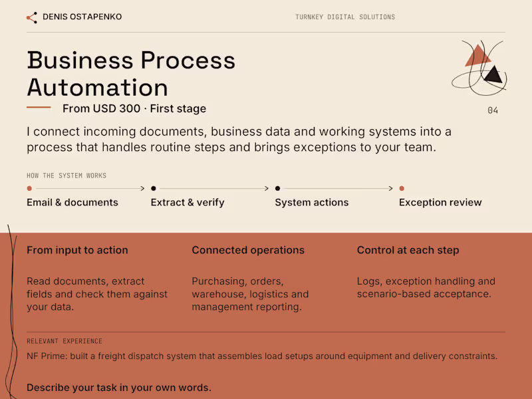Click the orange dot above Exception review
The width and height of the screenshot is (532, 399).
click(x=402, y=188)
